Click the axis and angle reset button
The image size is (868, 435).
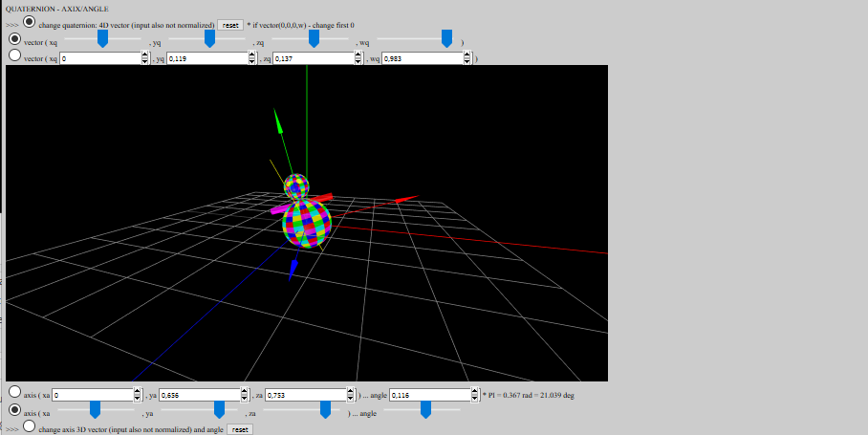[x=240, y=429]
